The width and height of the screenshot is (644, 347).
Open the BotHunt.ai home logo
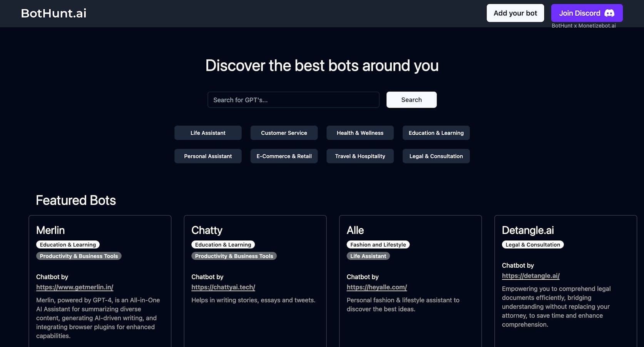54,13
